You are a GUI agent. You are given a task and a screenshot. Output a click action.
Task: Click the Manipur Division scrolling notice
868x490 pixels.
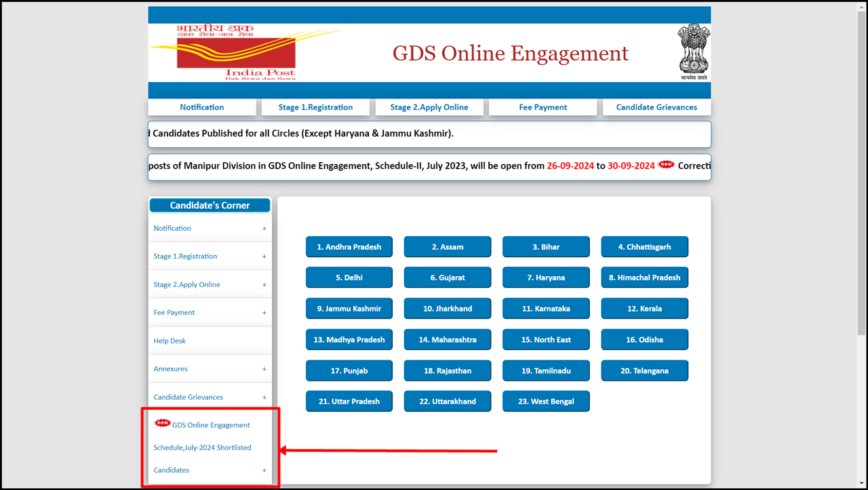coord(429,166)
